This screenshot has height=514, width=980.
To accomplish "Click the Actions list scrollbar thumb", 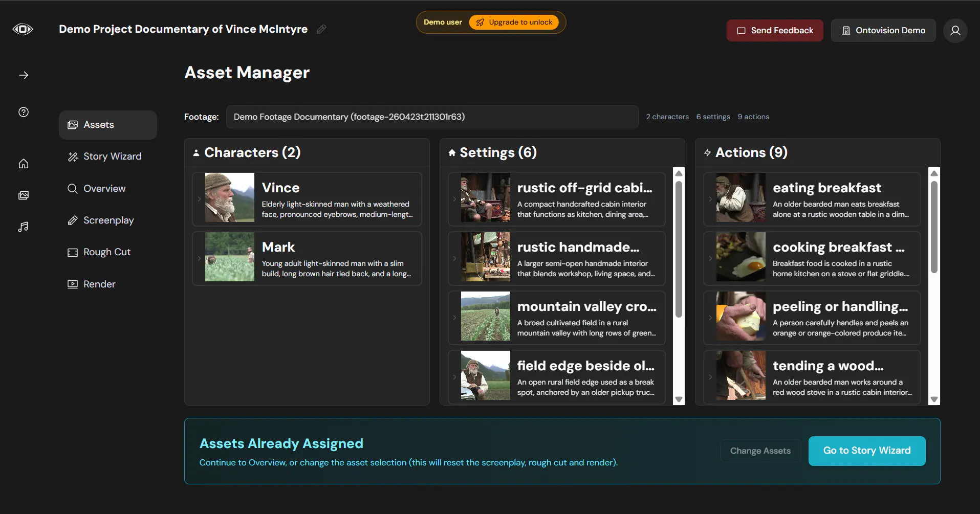I will tap(934, 227).
